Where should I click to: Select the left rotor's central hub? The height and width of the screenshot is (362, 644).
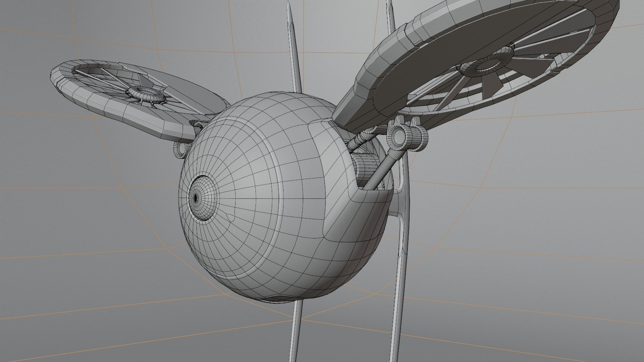147,94
